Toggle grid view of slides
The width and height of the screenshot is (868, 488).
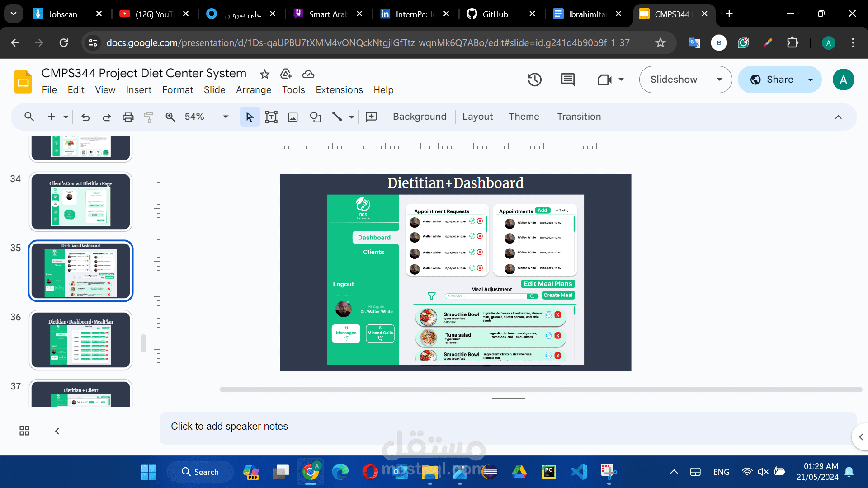tap(24, 431)
